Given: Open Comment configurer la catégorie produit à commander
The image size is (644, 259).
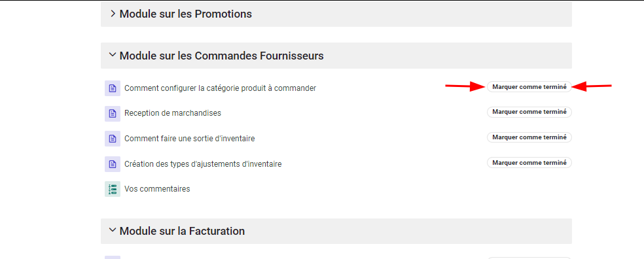Looking at the screenshot, I should (220, 88).
